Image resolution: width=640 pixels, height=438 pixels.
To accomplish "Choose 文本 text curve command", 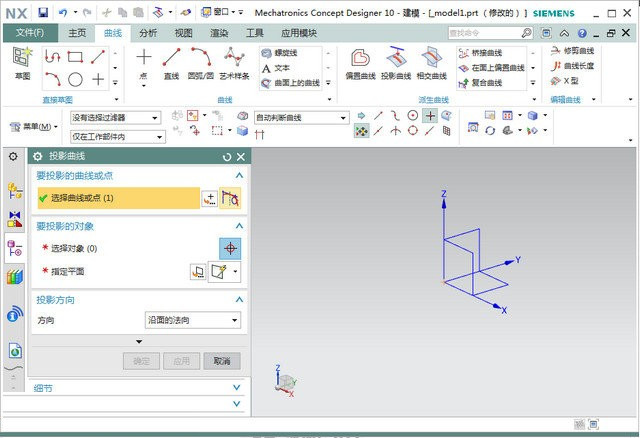I will 276,68.
